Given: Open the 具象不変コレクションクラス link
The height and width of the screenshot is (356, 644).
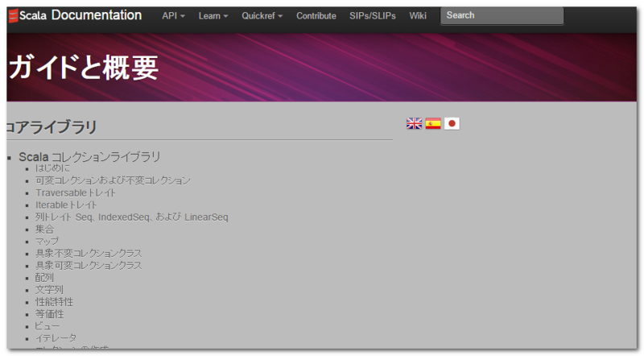Looking at the screenshot, I should [x=89, y=253].
